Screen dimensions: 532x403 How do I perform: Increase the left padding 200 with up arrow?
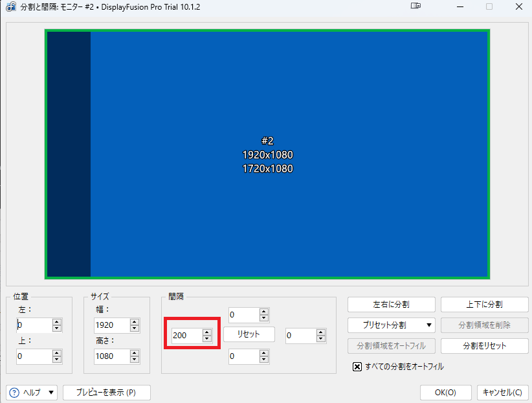coord(207,332)
